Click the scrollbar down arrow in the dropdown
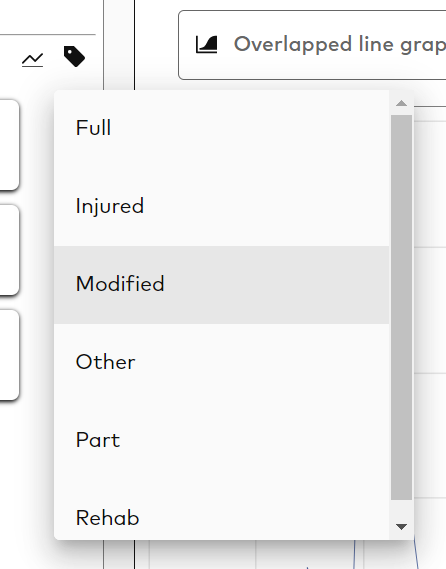 (401, 527)
